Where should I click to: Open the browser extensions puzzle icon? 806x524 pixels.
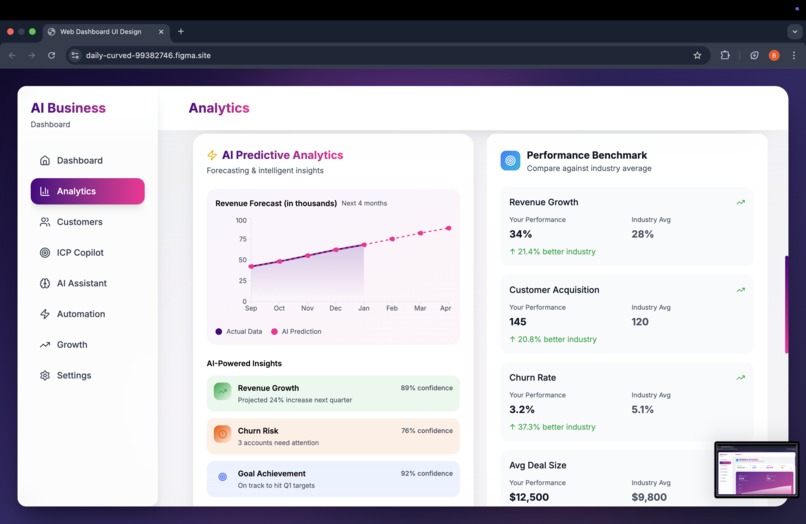pos(725,55)
